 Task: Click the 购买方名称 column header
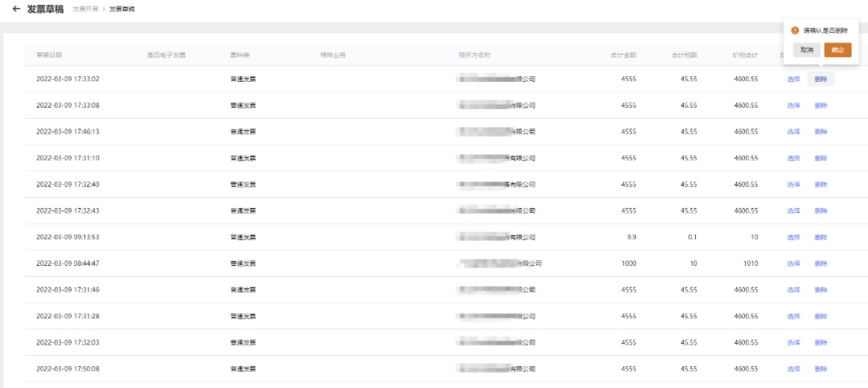[474, 55]
